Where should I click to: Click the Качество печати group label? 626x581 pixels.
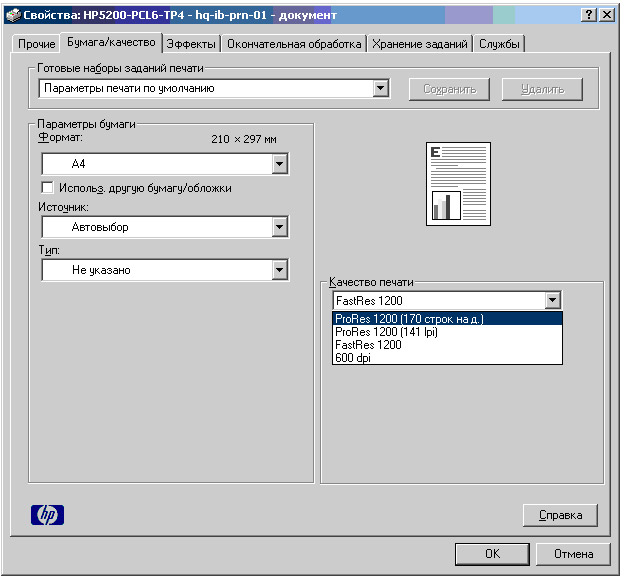(x=371, y=282)
